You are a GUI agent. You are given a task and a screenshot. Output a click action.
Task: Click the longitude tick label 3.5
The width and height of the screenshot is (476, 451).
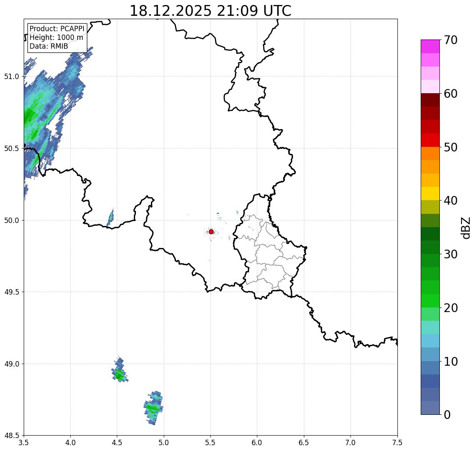tap(24, 443)
